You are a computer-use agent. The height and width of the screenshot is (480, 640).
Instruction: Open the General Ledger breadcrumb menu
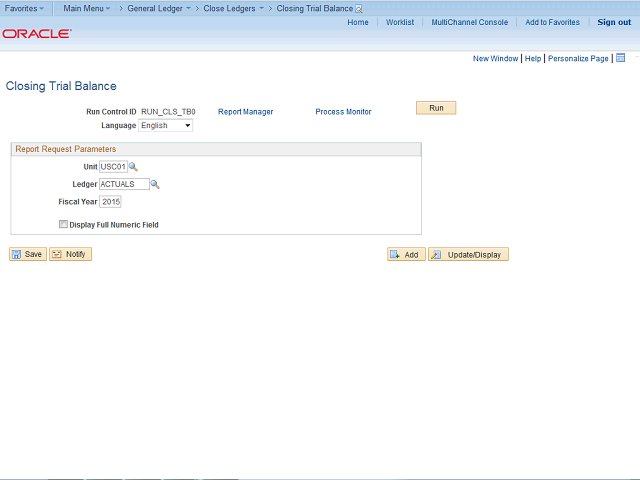159,8
